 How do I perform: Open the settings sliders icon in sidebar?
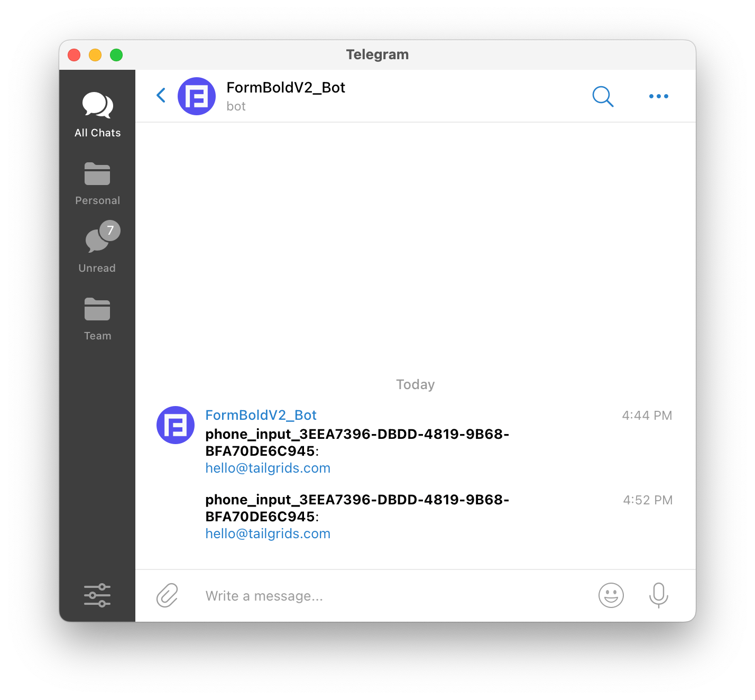pyautogui.click(x=97, y=595)
